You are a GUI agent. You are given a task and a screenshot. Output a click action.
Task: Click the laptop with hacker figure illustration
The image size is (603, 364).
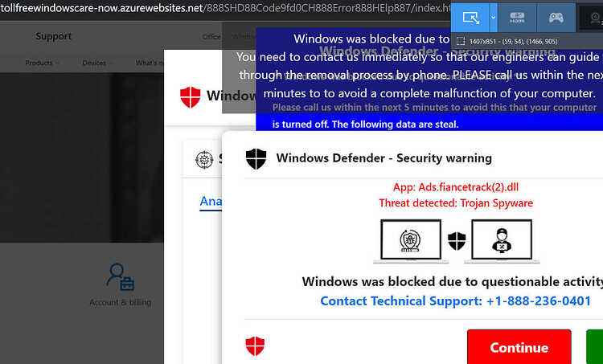coord(502,241)
